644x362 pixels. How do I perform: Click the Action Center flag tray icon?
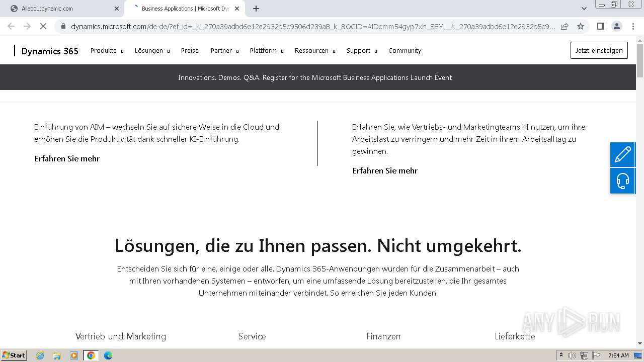[596, 355]
